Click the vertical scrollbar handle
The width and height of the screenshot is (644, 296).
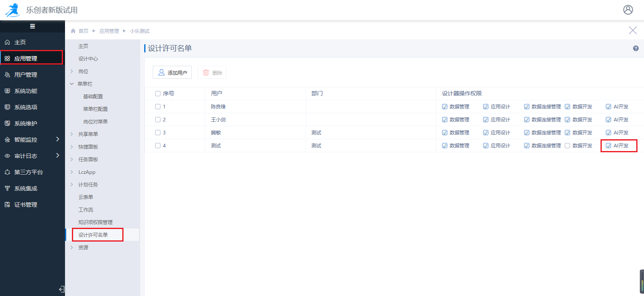[x=642, y=281]
